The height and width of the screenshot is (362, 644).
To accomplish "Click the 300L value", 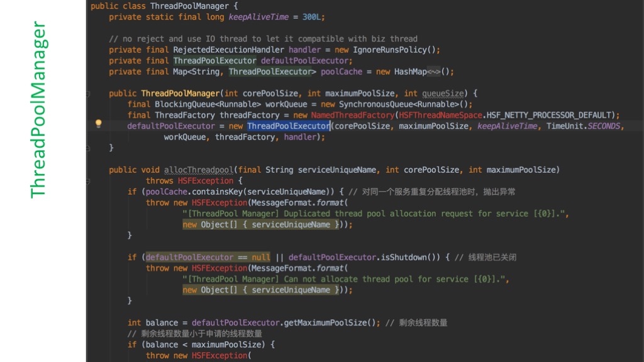I will pyautogui.click(x=311, y=17).
